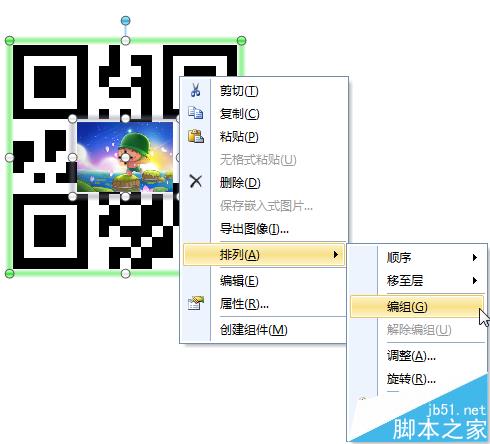
Task: Click the top-right green corner handle
Action: pos(241,41)
